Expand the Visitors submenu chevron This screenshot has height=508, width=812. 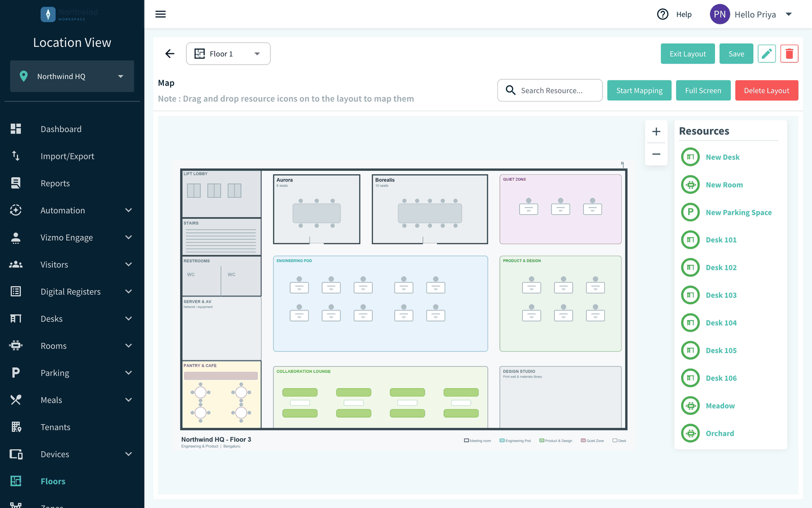click(x=128, y=265)
